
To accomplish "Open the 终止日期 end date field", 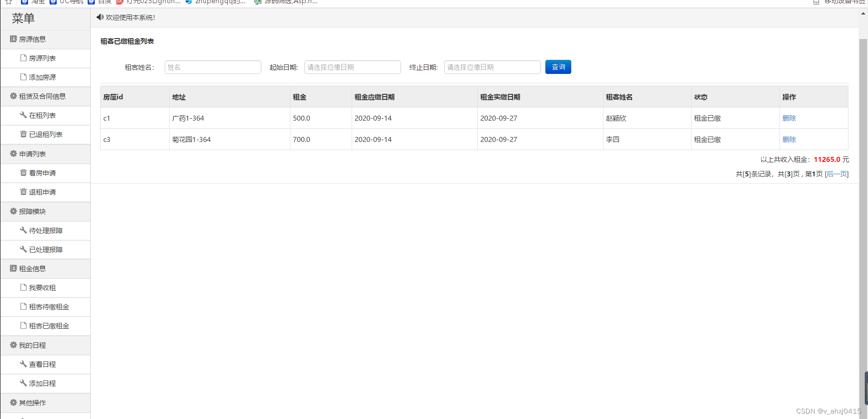I will click(492, 67).
